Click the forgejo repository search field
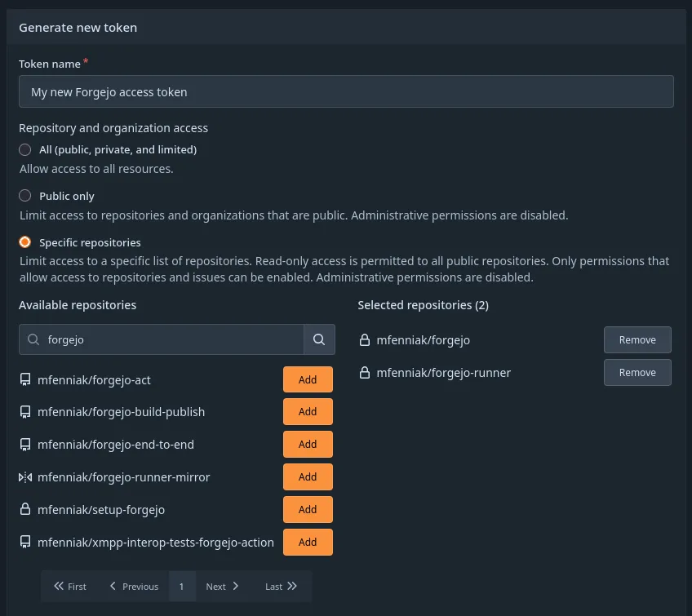The width and height of the screenshot is (692, 616). tap(163, 339)
